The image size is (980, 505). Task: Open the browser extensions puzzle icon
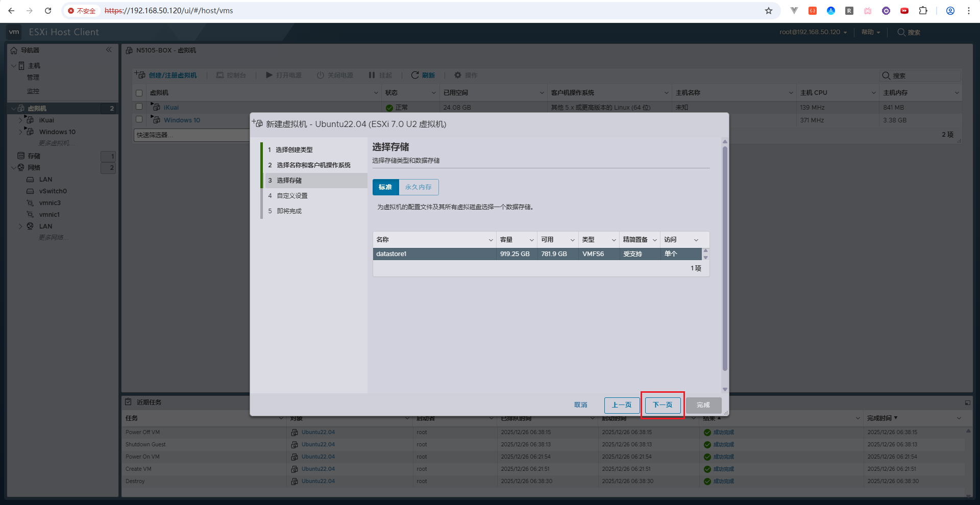tap(923, 11)
